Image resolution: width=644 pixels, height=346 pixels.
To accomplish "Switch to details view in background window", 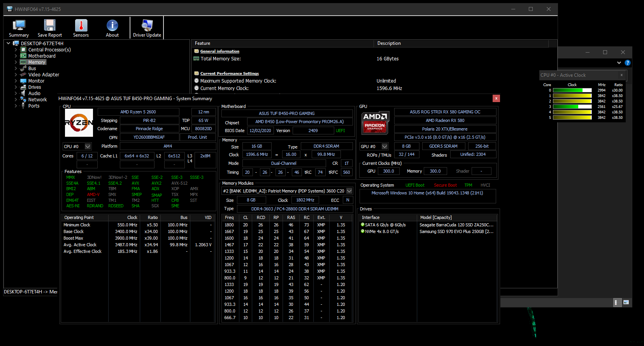I will [x=617, y=302].
